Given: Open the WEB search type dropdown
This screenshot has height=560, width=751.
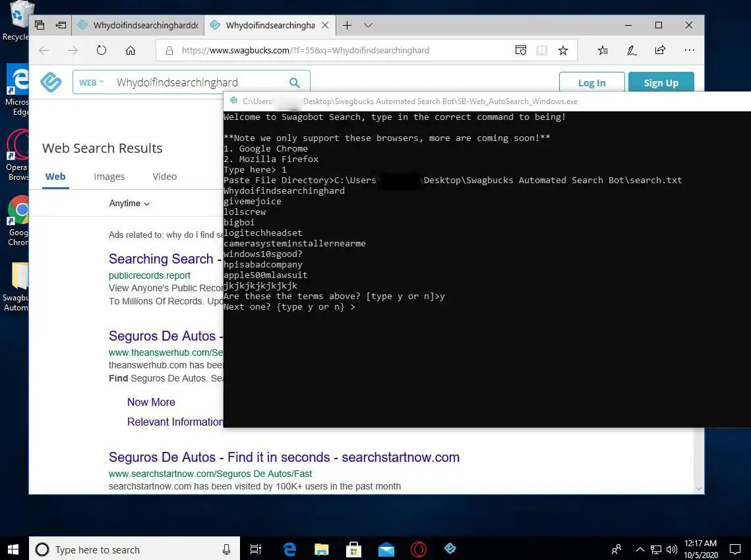Looking at the screenshot, I should (x=91, y=83).
